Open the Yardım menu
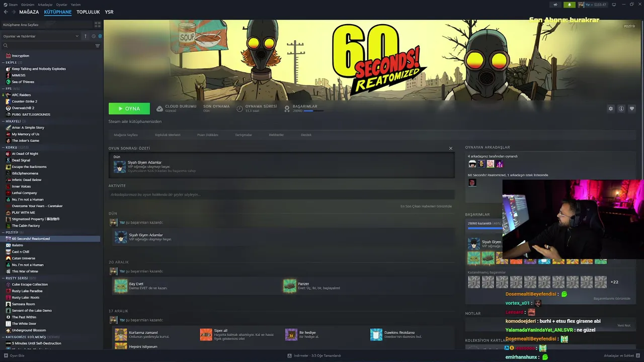The height and width of the screenshot is (362, 644). [x=75, y=5]
